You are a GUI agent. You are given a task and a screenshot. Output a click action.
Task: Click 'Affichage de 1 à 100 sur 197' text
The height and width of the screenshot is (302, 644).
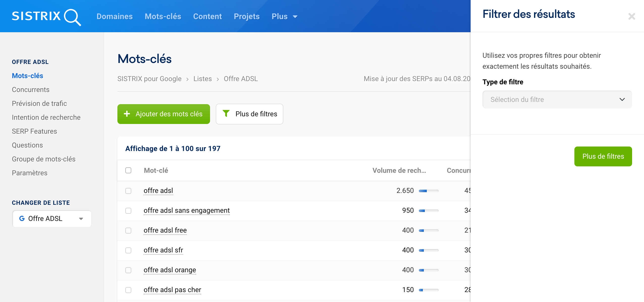[x=173, y=148]
